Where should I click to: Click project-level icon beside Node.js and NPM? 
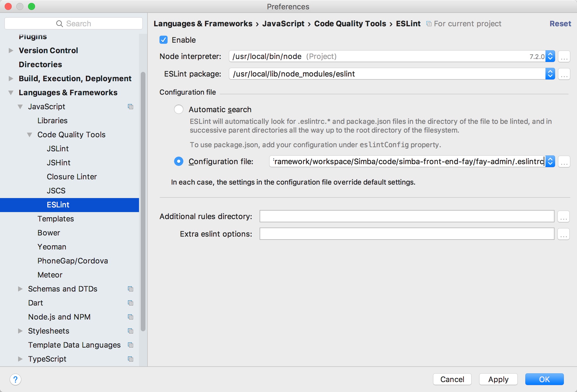pyautogui.click(x=131, y=317)
